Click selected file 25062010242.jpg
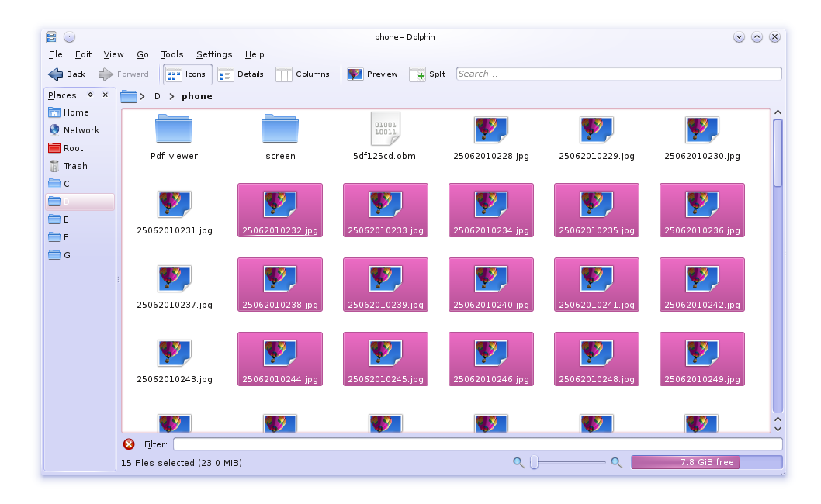Screen dimensions: 821x504 702,285
